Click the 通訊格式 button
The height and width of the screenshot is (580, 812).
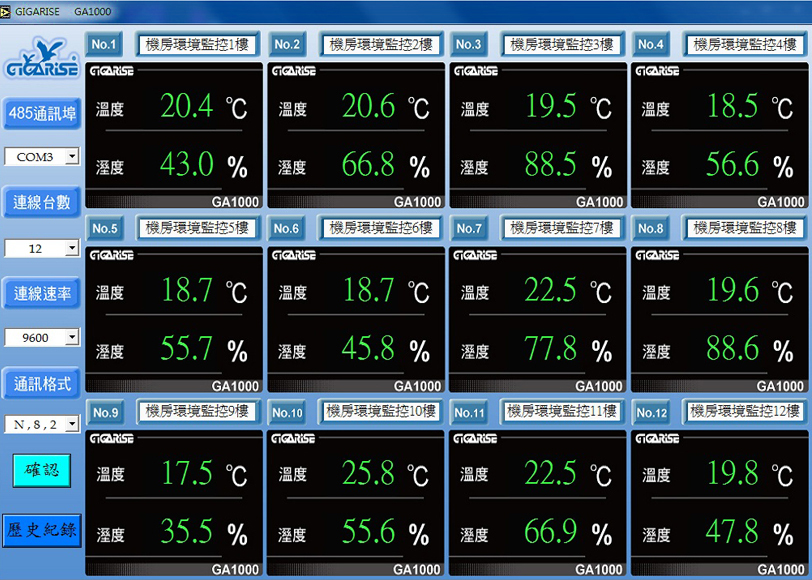[x=41, y=384]
